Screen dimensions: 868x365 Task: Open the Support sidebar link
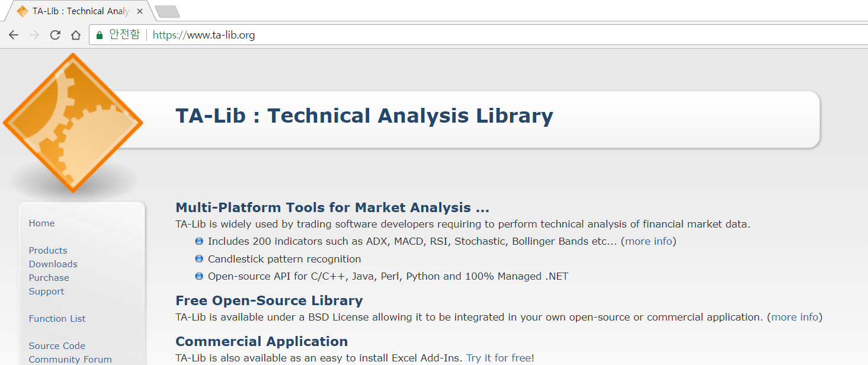[46, 292]
